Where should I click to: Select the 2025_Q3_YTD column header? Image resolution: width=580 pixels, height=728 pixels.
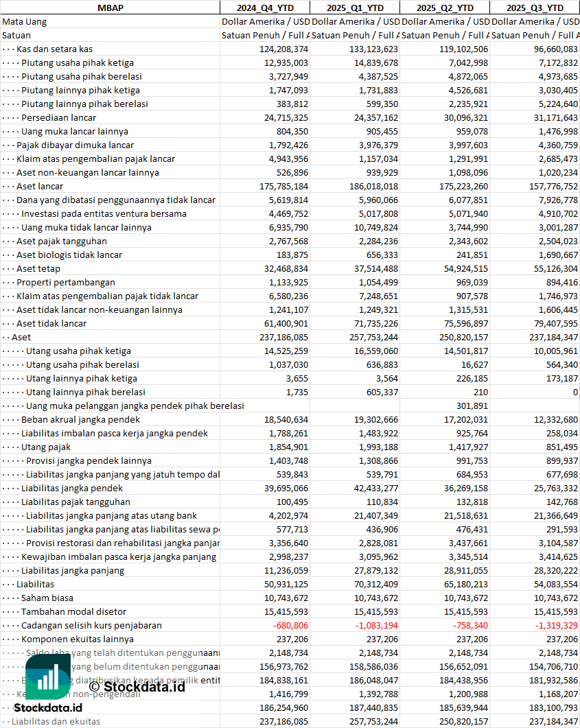point(535,8)
